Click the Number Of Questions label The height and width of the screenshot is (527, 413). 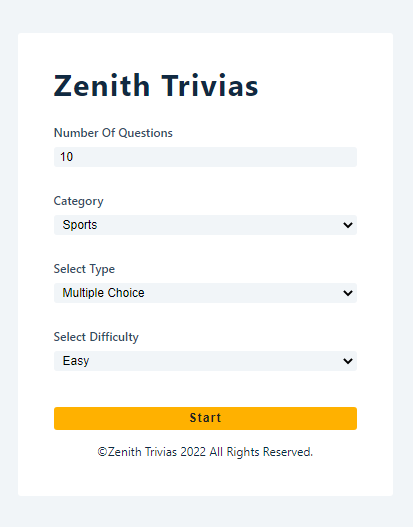pyautogui.click(x=113, y=133)
